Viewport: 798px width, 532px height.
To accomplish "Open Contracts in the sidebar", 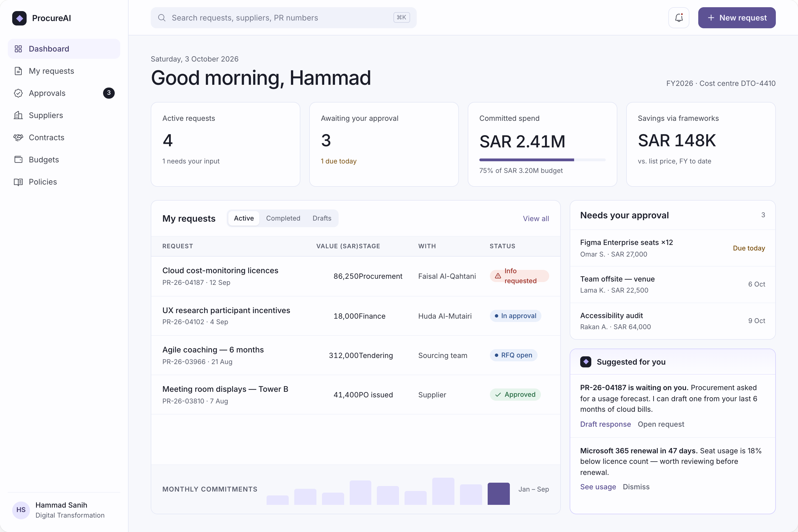I will 64,137.
